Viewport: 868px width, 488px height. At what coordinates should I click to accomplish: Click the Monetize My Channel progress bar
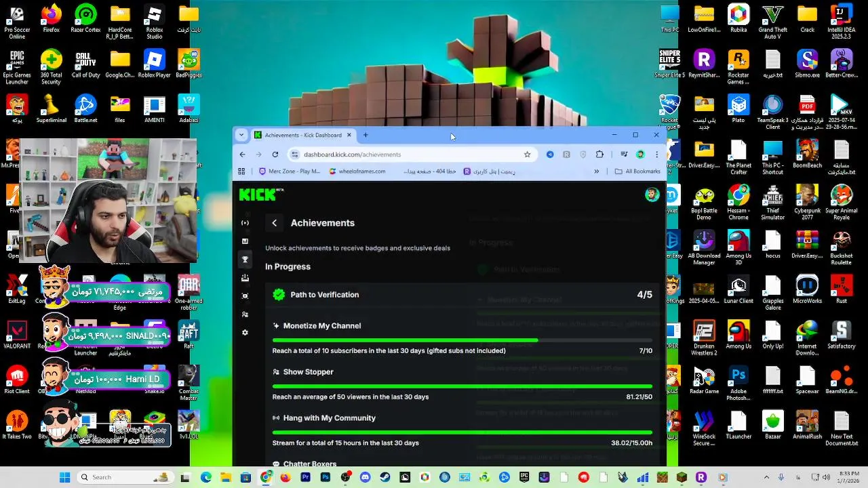click(462, 340)
